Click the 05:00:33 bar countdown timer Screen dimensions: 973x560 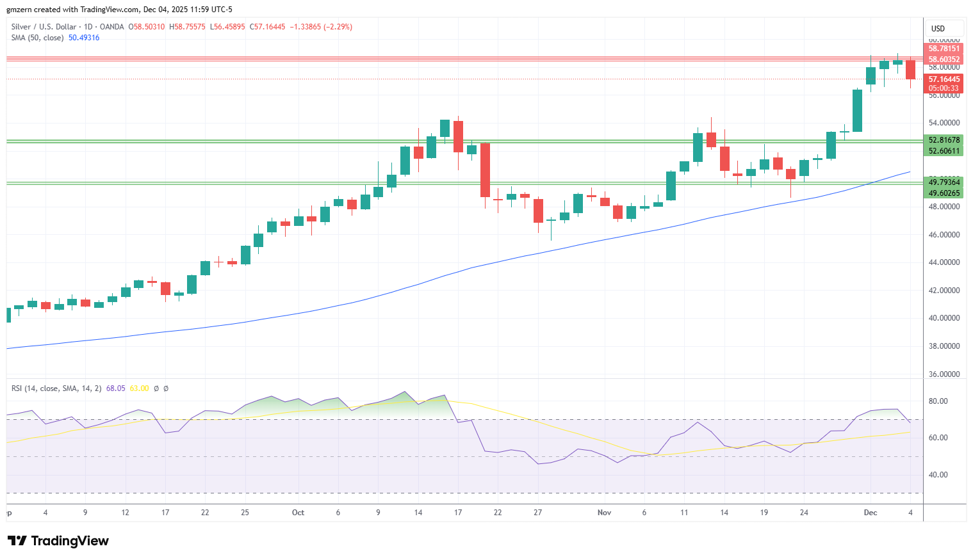coord(944,88)
